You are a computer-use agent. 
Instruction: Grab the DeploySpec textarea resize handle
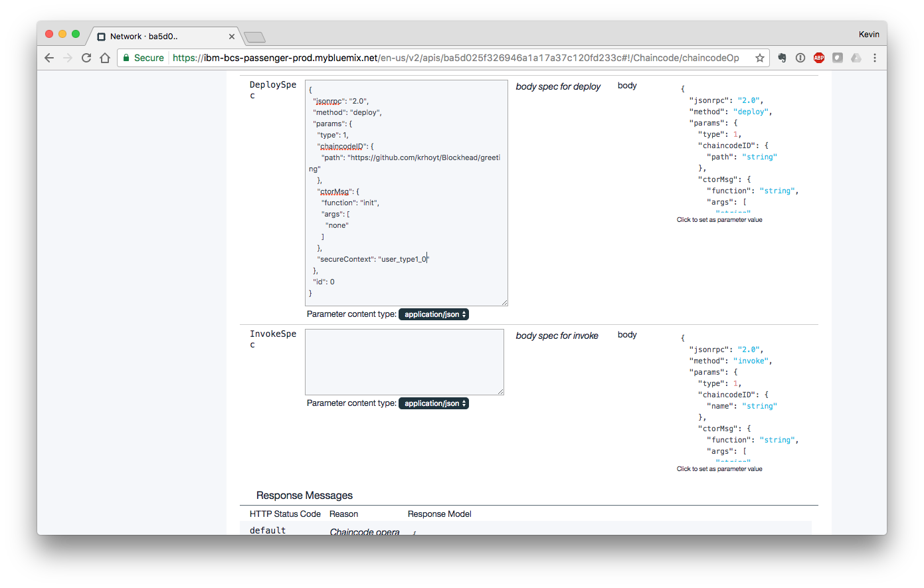point(504,302)
